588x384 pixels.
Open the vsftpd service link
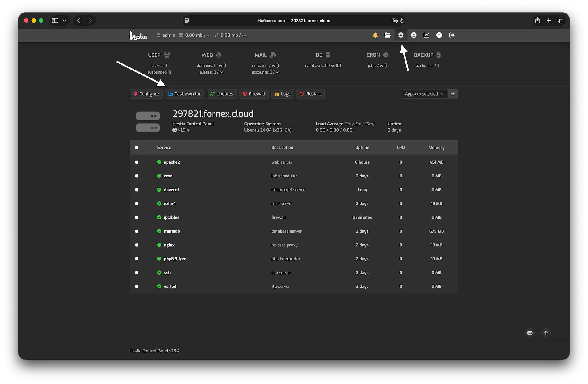point(170,286)
